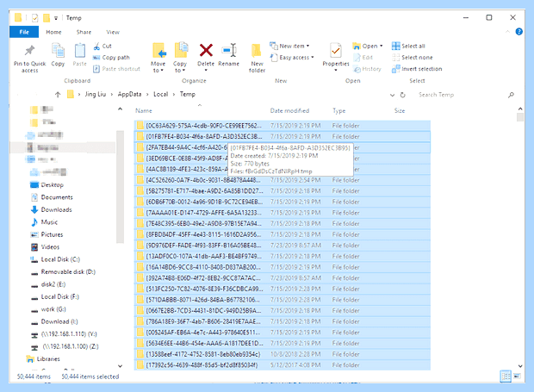Switch to the View ribbon tab
This screenshot has width=534, height=392.
click(113, 32)
